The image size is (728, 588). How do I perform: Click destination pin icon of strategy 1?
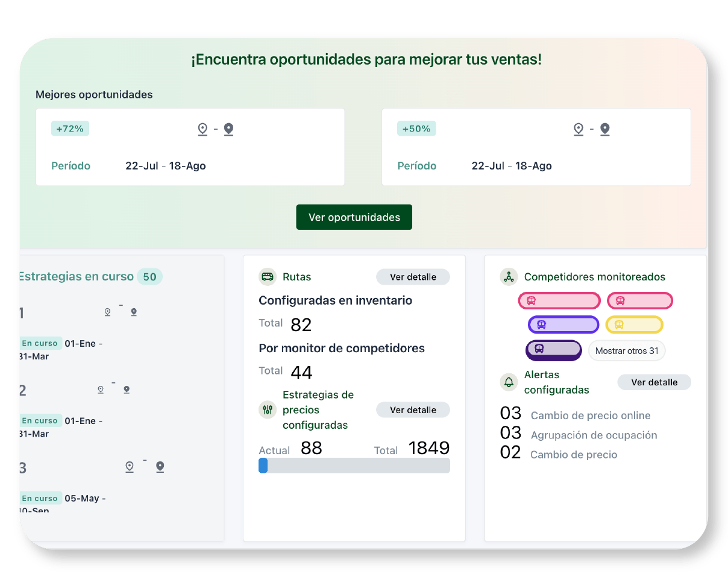pyautogui.click(x=134, y=312)
